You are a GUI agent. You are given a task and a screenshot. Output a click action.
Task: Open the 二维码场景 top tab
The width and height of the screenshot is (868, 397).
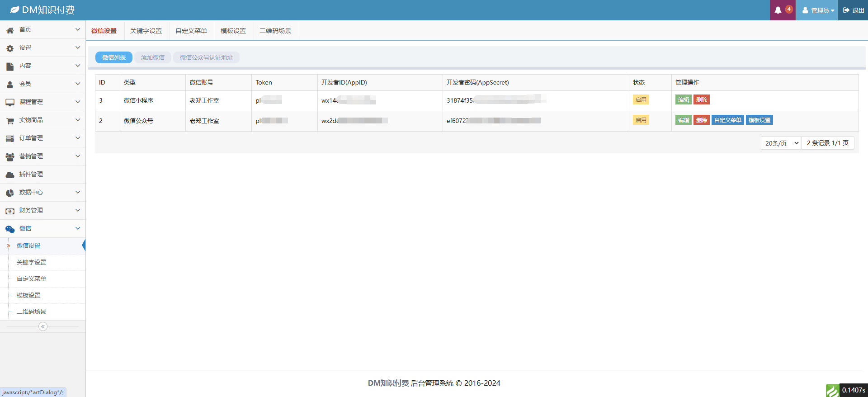pos(275,31)
